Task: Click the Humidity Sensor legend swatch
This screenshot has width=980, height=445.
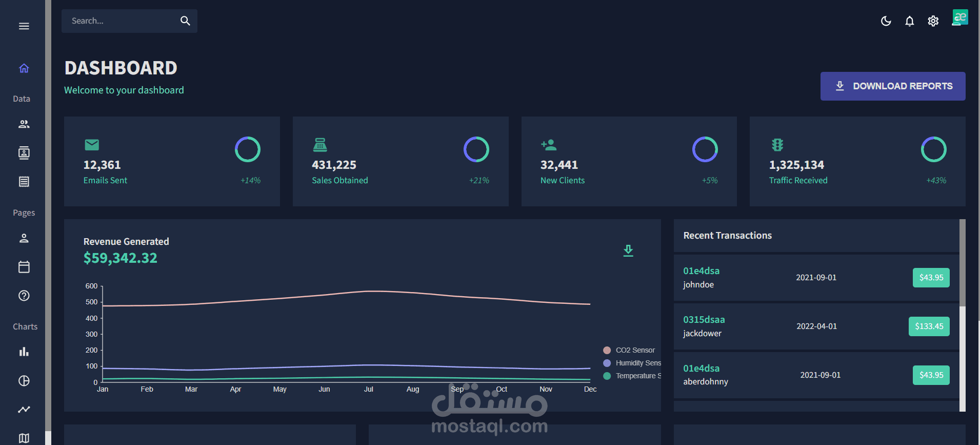Action: [607, 363]
